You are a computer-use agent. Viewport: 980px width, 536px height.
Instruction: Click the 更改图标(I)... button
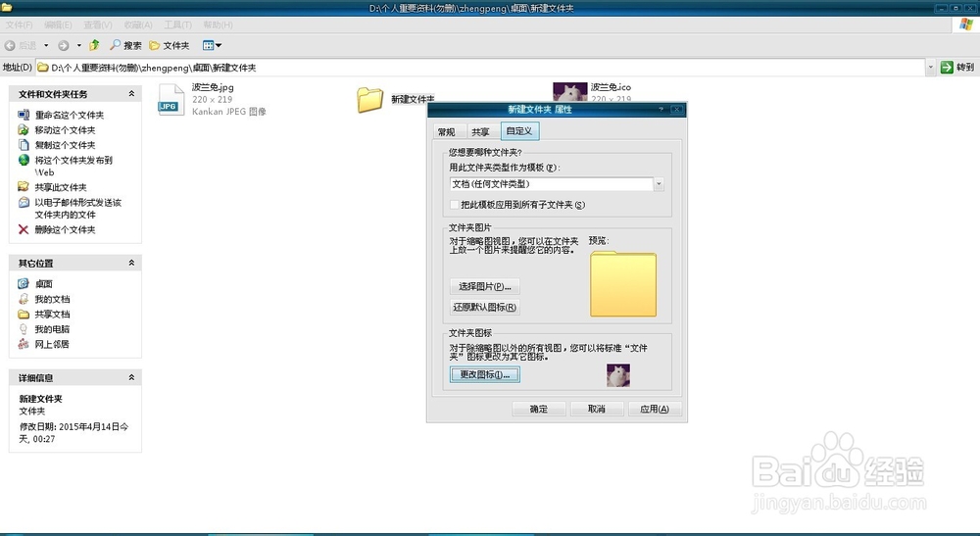485,375
